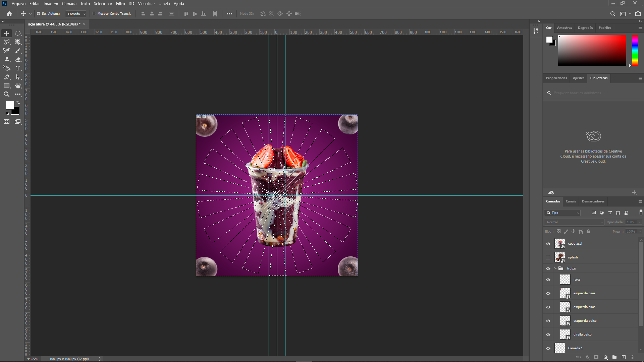Screen dimensions: 644x362
Task: Click the hue spectrum slider
Action: click(635, 50)
